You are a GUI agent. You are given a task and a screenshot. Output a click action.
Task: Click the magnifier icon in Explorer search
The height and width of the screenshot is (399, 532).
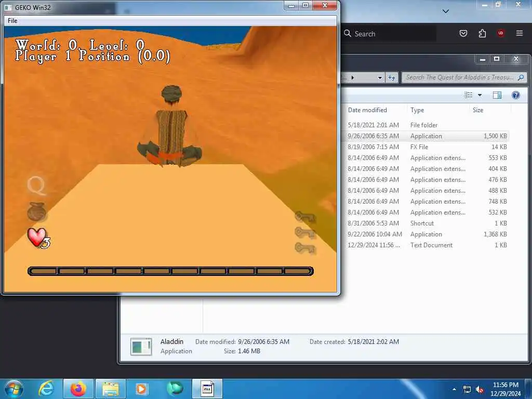coord(521,78)
